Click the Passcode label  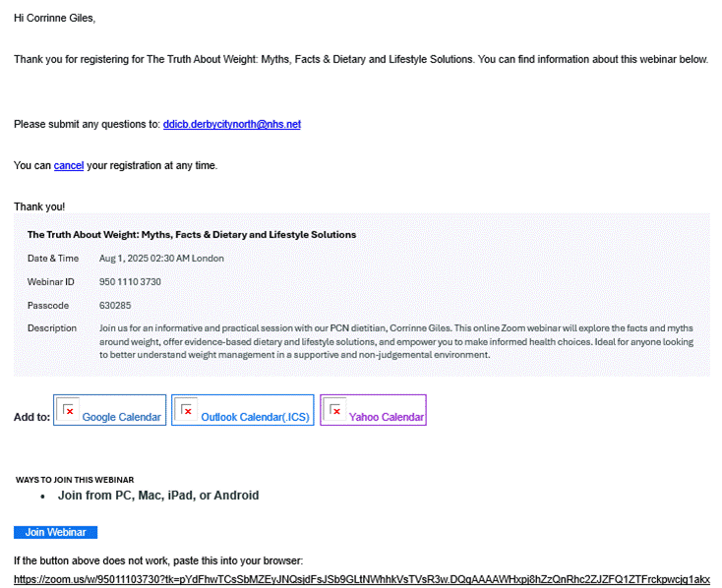tap(48, 305)
